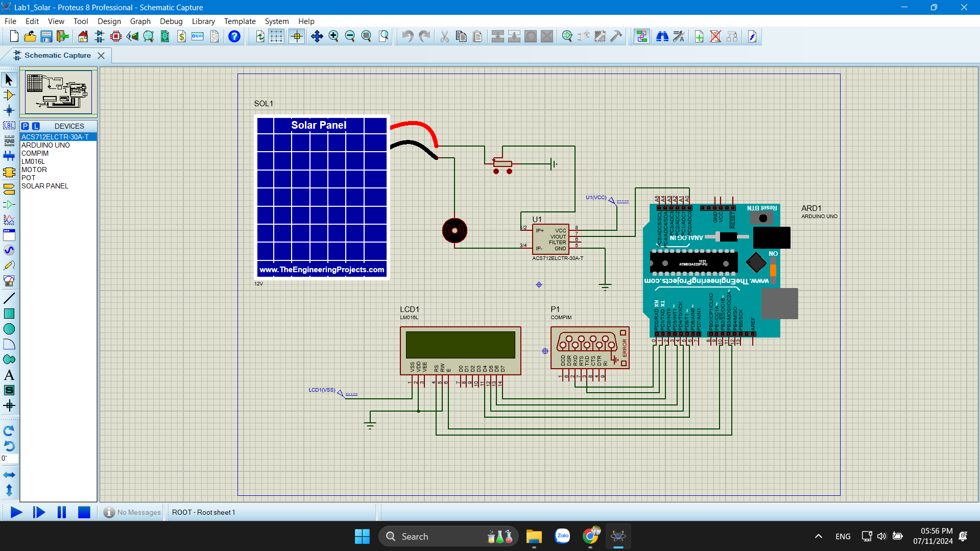980x551 pixels.
Task: Choose the Generator Mode sine icon
Action: click(x=9, y=250)
